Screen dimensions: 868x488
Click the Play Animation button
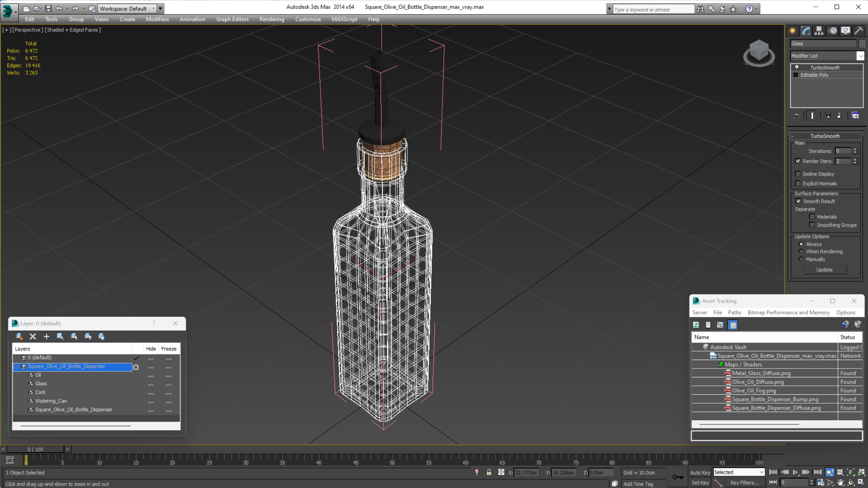(795, 472)
